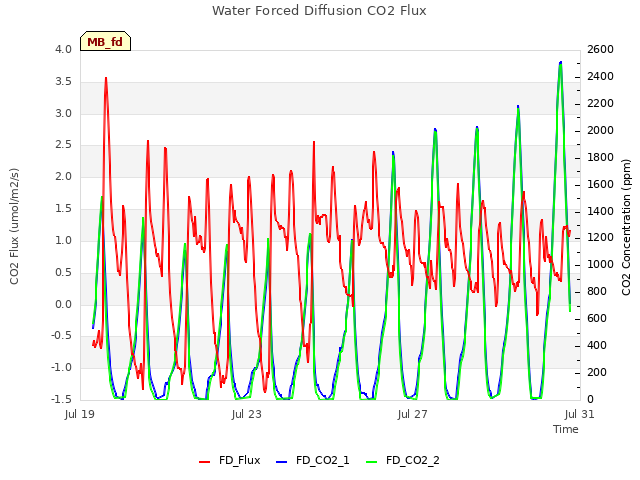640x480 pixels.
Task: Click the Jul 19 x-axis tick label
Action: (x=80, y=414)
